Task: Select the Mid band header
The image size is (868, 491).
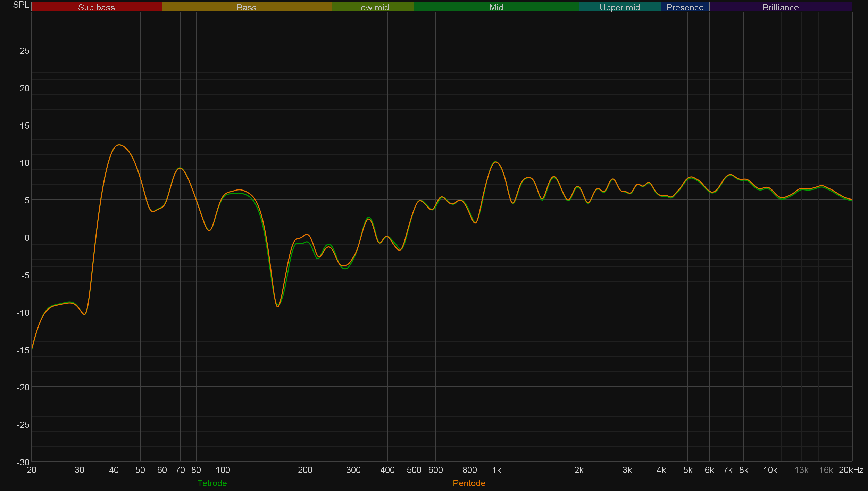Action: click(496, 7)
